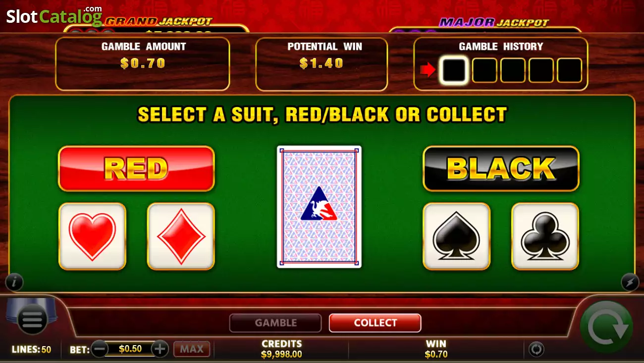Toggle the lightning quick-spin icon
The height and width of the screenshot is (363, 644).
[630, 282]
